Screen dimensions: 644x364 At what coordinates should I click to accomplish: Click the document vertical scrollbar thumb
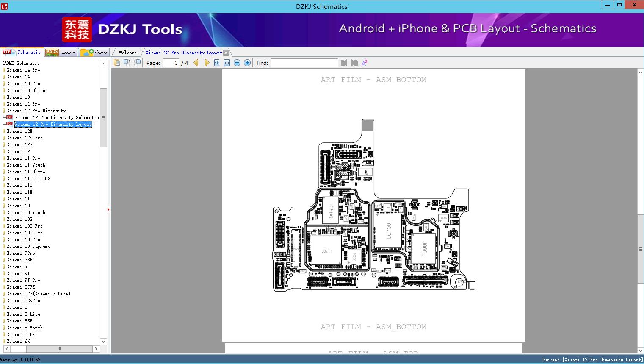[x=641, y=249]
